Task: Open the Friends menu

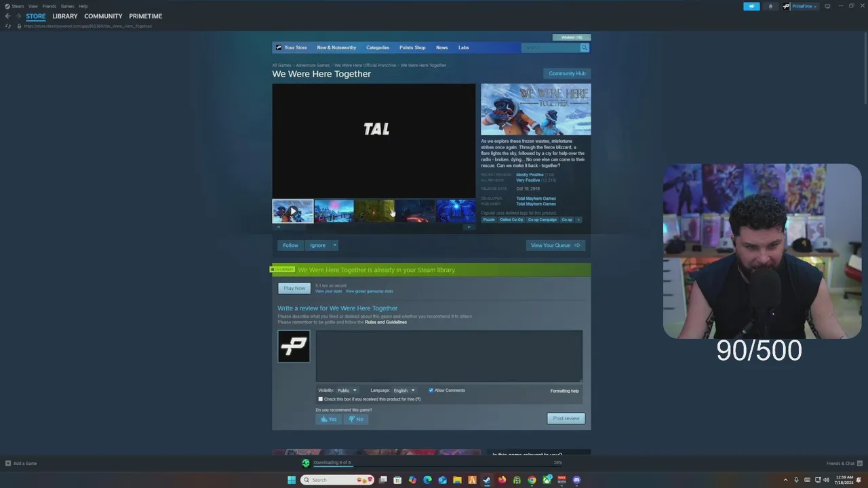Action: [x=49, y=6]
